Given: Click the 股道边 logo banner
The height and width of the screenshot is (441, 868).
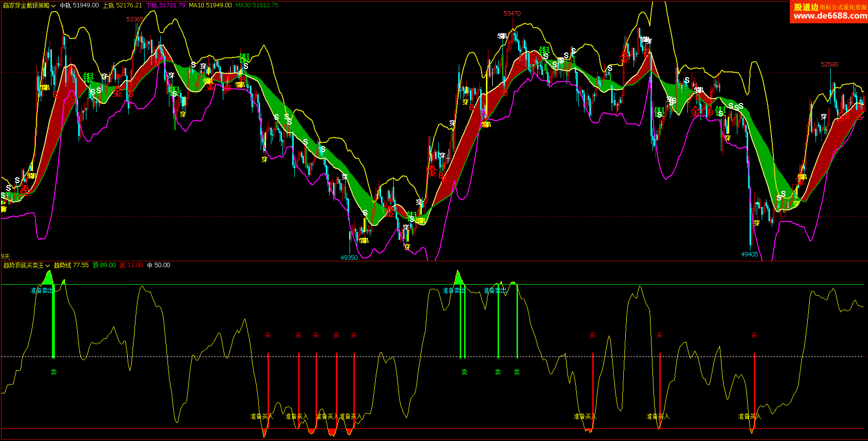Looking at the screenshot, I should pos(806,7).
